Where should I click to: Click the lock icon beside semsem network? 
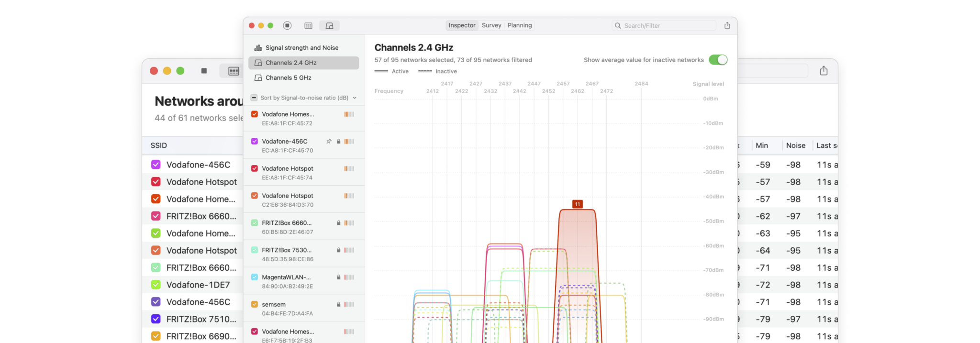pos(338,305)
